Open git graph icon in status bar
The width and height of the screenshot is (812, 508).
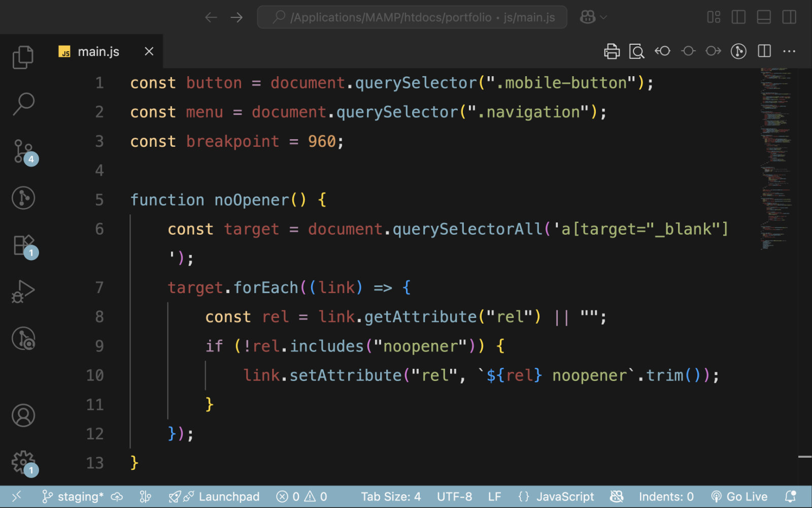[x=145, y=496]
